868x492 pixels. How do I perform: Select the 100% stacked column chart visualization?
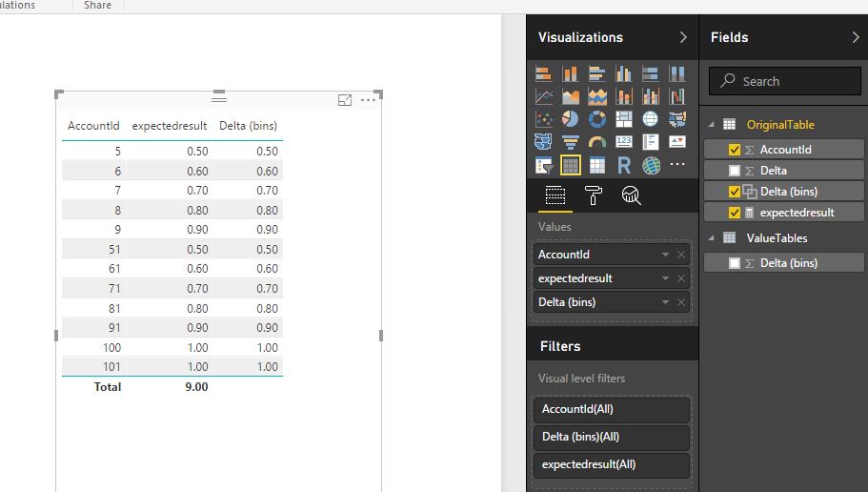point(677,73)
